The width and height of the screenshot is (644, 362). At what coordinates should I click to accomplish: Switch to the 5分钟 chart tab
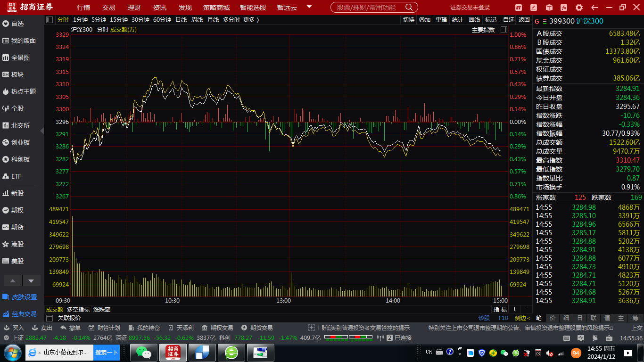[x=99, y=20]
